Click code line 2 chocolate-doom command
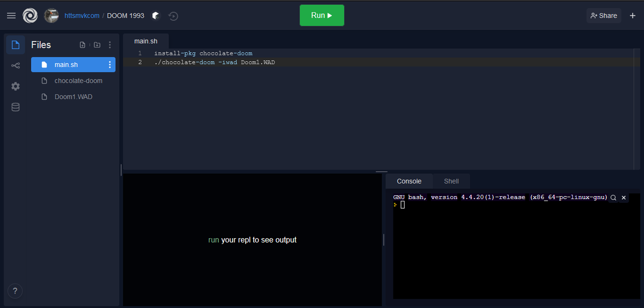Screen dimensions: 644x308 pyautogui.click(x=215, y=62)
